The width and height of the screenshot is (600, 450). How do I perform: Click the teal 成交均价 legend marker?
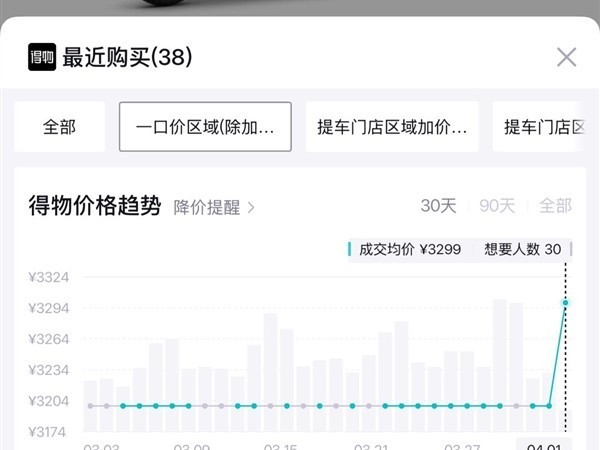(x=350, y=250)
